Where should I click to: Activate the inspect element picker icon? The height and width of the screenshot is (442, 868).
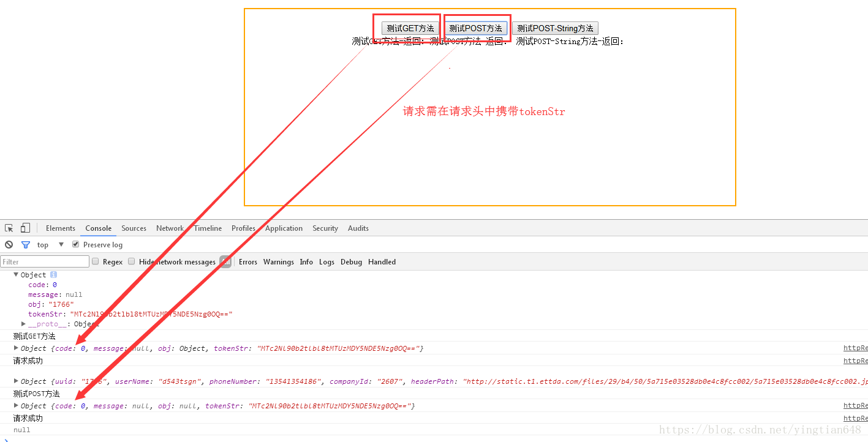coord(9,228)
